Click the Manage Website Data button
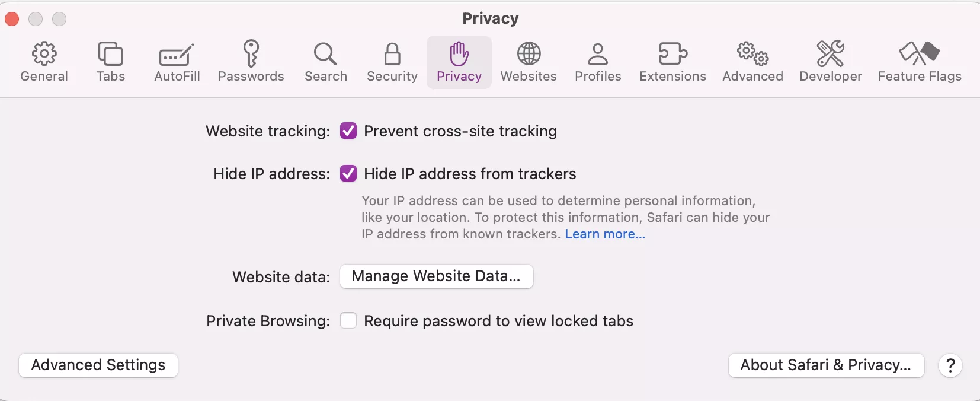Viewport: 980px width, 401px height. point(437,276)
